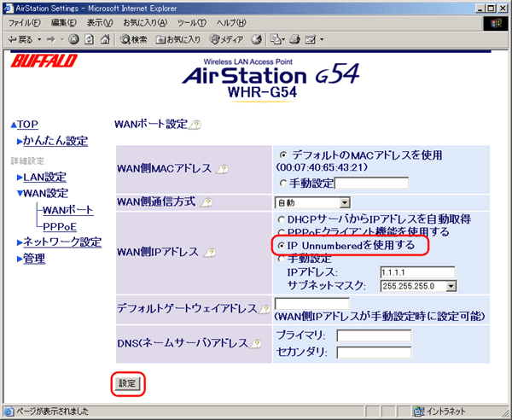Viewport: 512px width, 420px height.
Task: Open dropdown arrow next to 戻る button
Action: tap(39, 40)
